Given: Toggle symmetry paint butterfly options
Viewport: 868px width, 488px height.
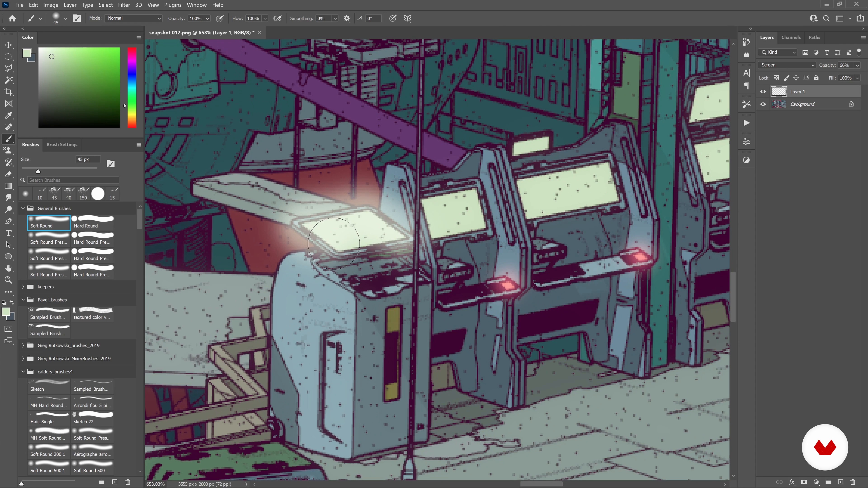Looking at the screenshot, I should pos(408,19).
